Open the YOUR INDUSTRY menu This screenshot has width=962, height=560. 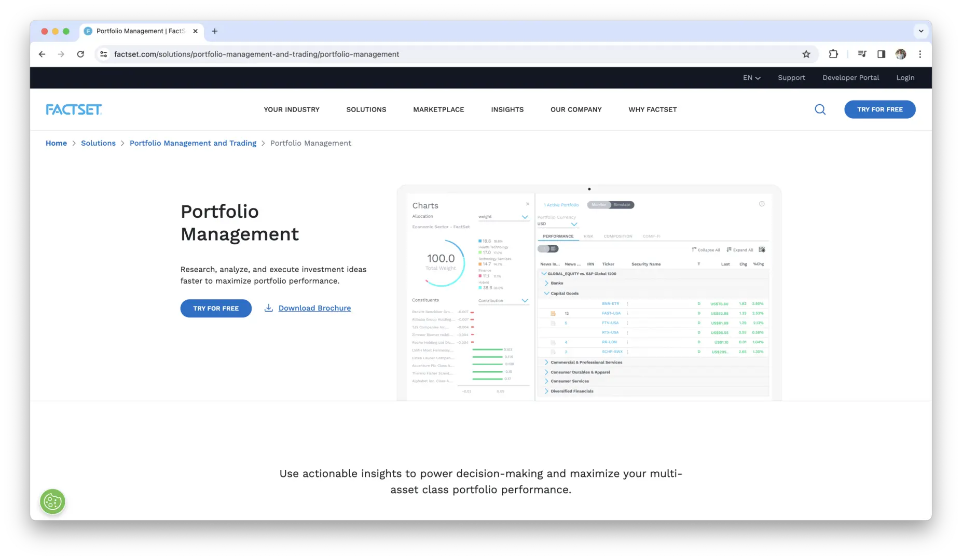click(292, 109)
